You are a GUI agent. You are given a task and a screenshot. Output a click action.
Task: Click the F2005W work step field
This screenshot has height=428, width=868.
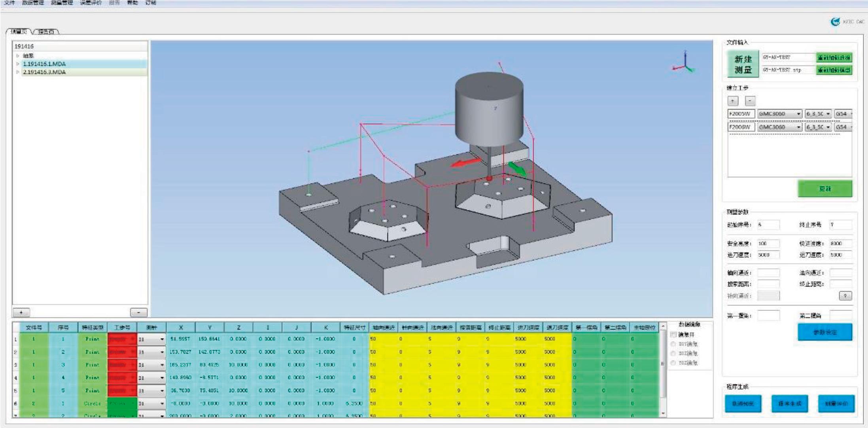pyautogui.click(x=741, y=114)
